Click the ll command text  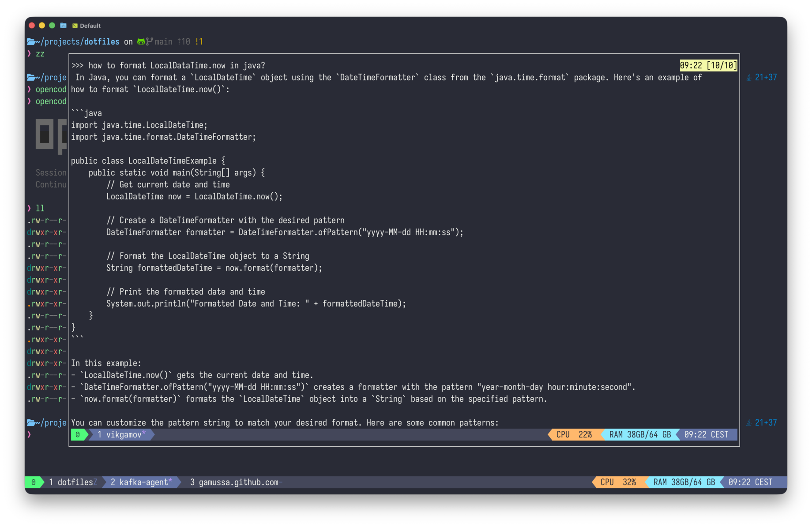pos(40,208)
